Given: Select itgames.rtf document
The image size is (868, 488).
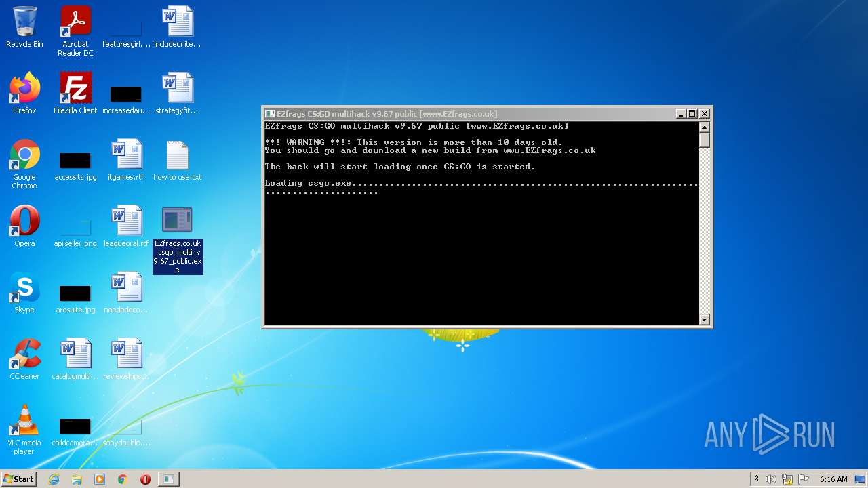Looking at the screenshot, I should click(126, 160).
